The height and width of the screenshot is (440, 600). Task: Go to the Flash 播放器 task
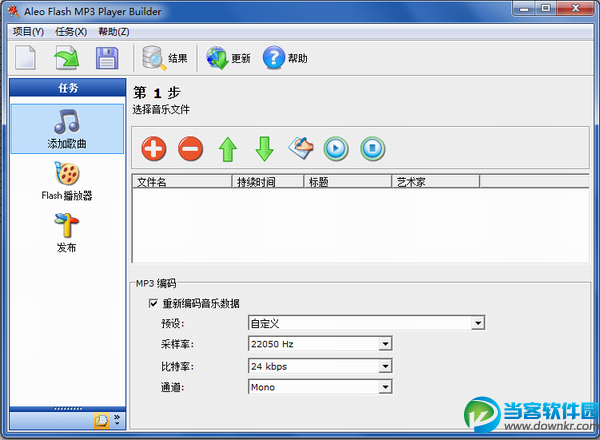(67, 181)
